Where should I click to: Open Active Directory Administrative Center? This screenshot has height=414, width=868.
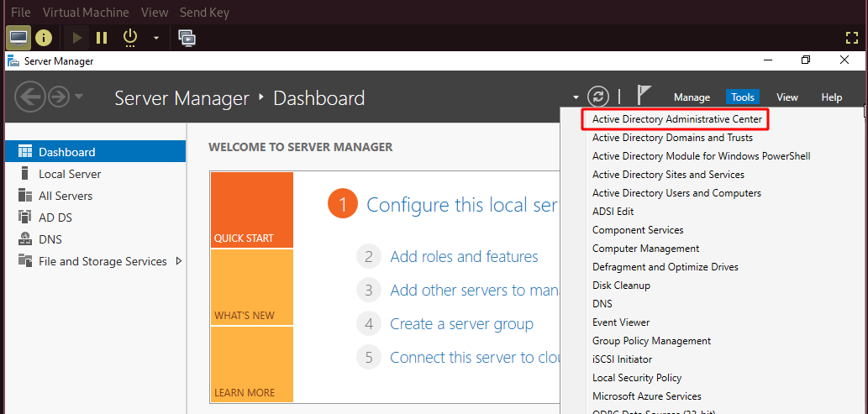point(677,119)
